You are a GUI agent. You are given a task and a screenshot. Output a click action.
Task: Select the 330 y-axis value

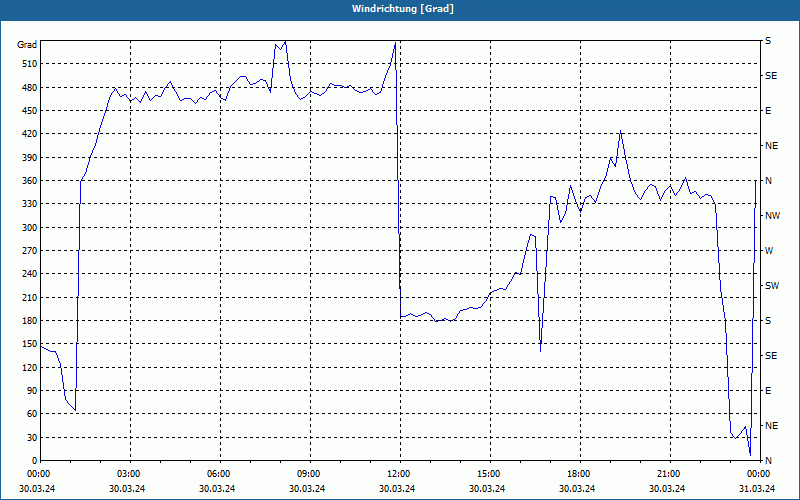30,204
